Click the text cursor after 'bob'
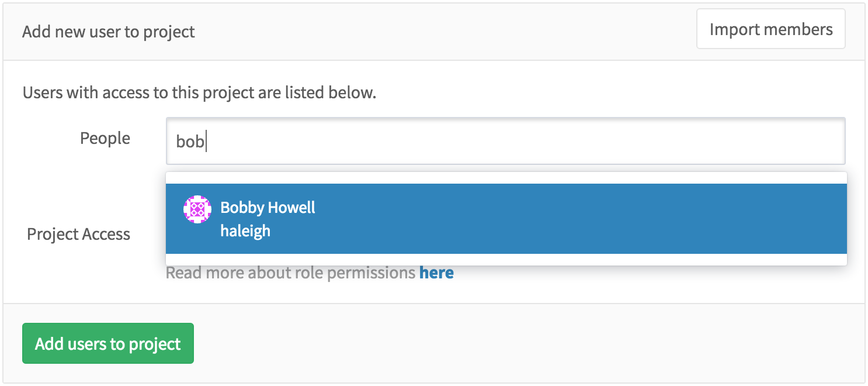Viewport: 868px width, 386px height. [206, 142]
